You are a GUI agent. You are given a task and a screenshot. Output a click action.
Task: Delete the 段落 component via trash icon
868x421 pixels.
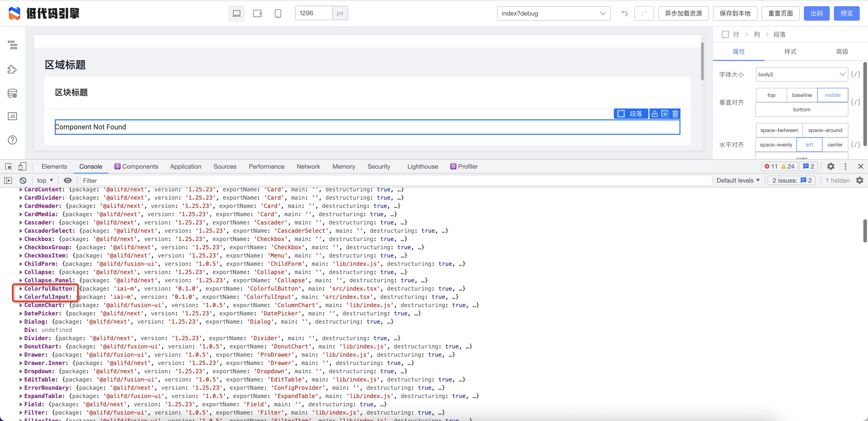(x=675, y=113)
